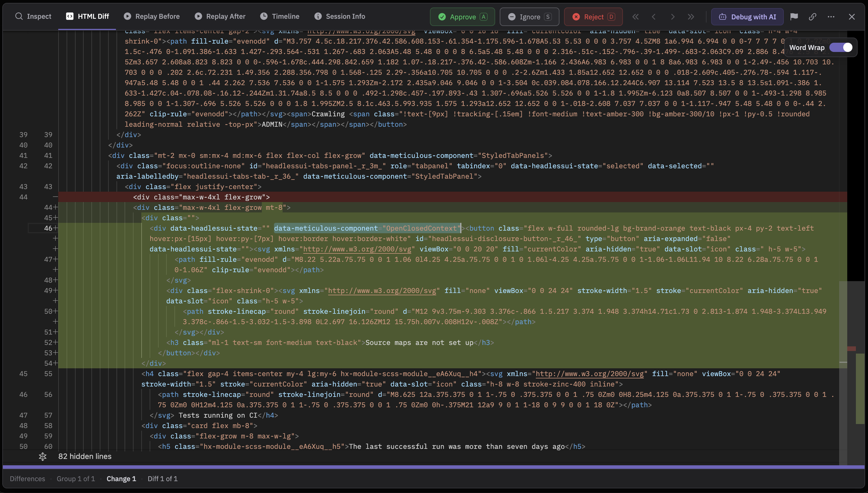Select 'Change 1' in footer
868x493 pixels.
coord(121,479)
